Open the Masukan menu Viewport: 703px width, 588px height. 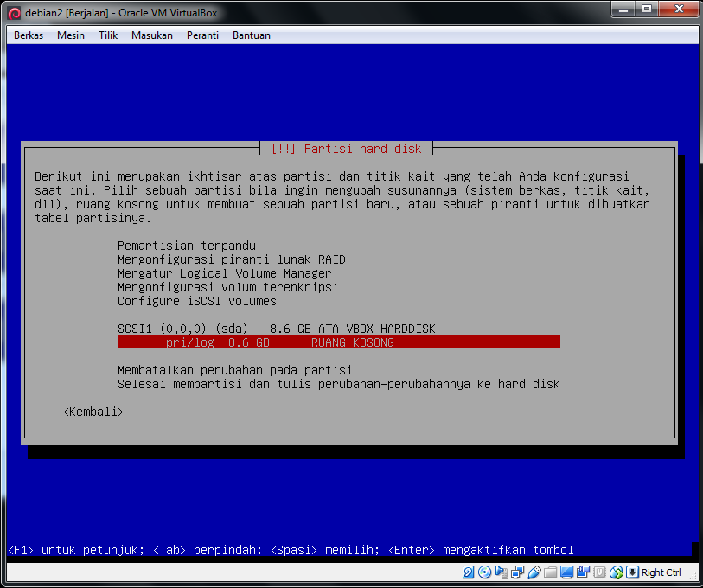[x=152, y=35]
